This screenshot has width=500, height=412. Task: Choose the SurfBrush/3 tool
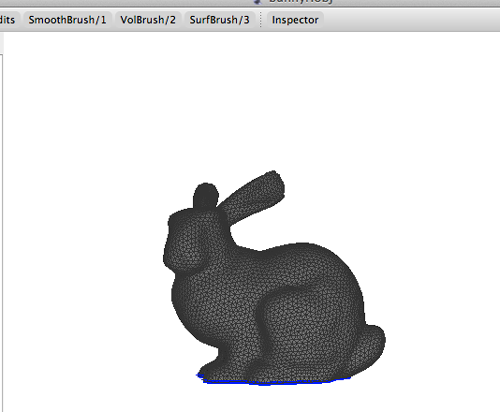[219, 20]
